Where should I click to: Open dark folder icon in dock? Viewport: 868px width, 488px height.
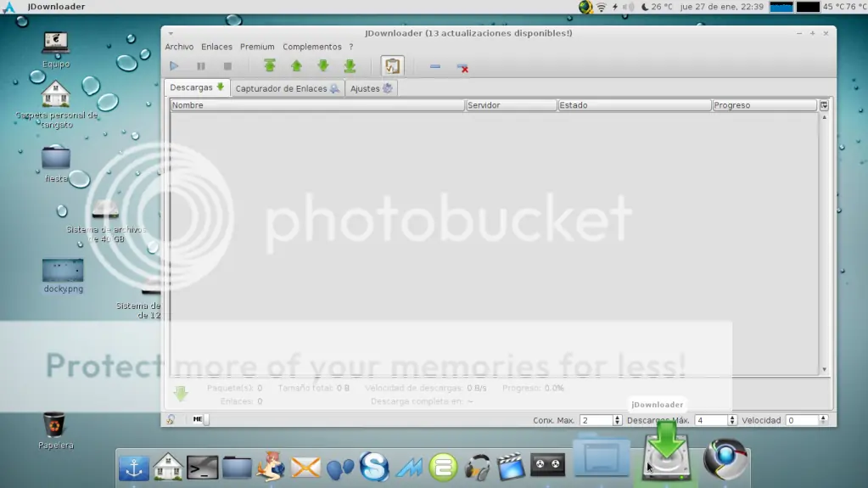click(237, 468)
